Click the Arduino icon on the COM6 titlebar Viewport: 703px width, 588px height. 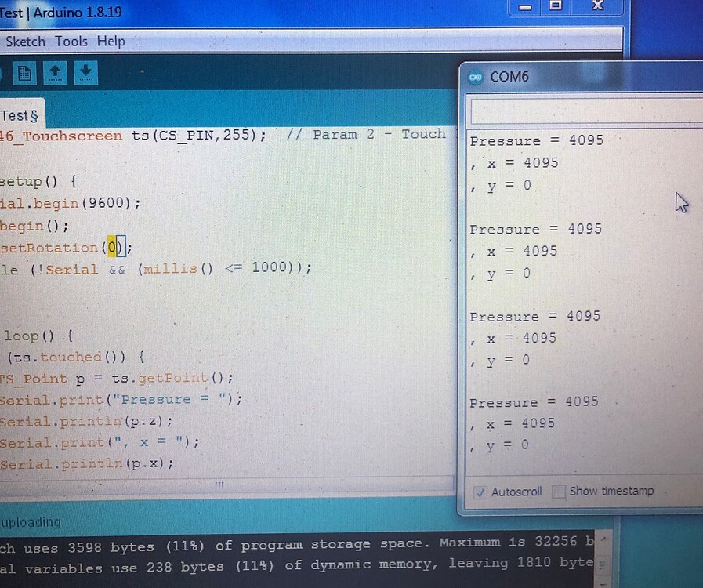pyautogui.click(x=476, y=77)
